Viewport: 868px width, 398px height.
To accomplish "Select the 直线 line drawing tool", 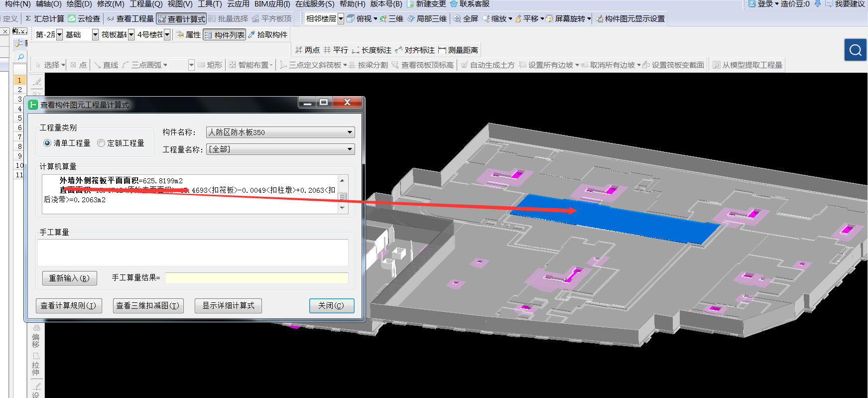I will (106, 65).
